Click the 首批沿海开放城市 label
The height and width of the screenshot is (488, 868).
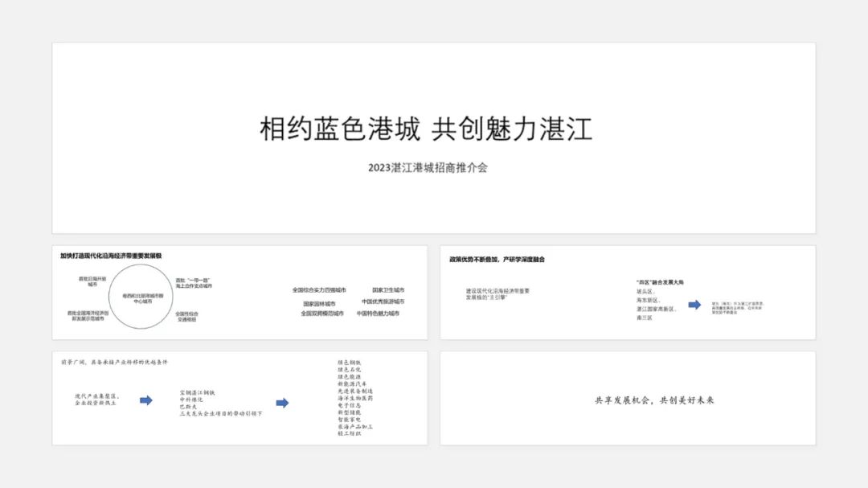coord(92,281)
